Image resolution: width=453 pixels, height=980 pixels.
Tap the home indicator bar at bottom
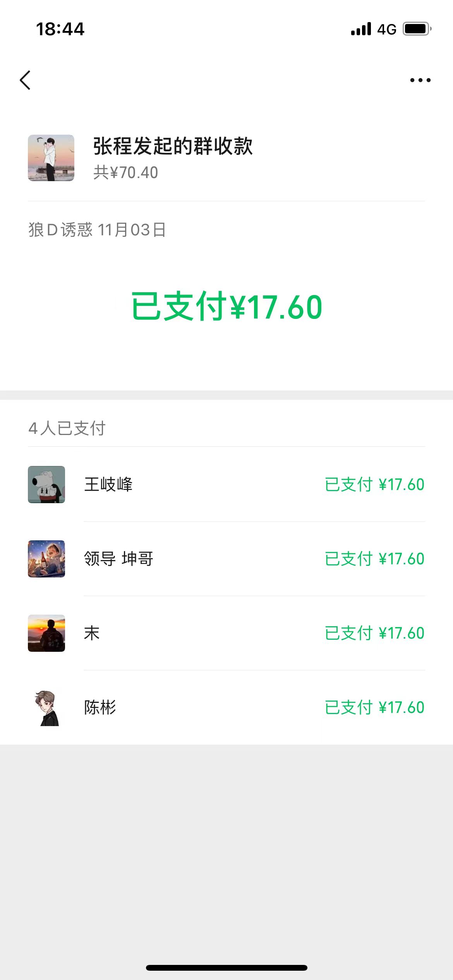click(x=226, y=968)
